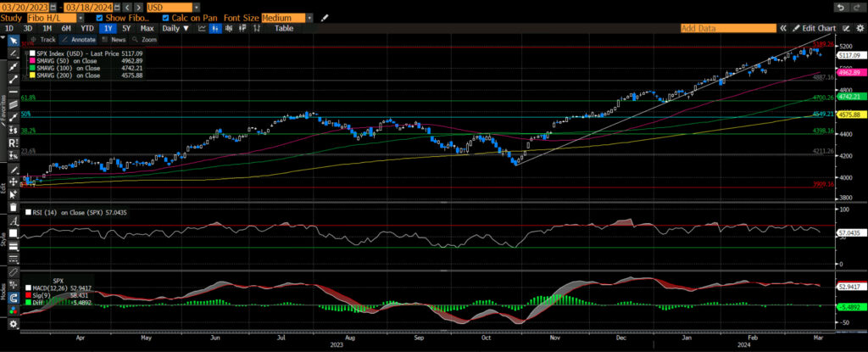This screenshot has height=352, width=868.
Task: Shift date range forward with right arrow
Action: [x=138, y=7]
